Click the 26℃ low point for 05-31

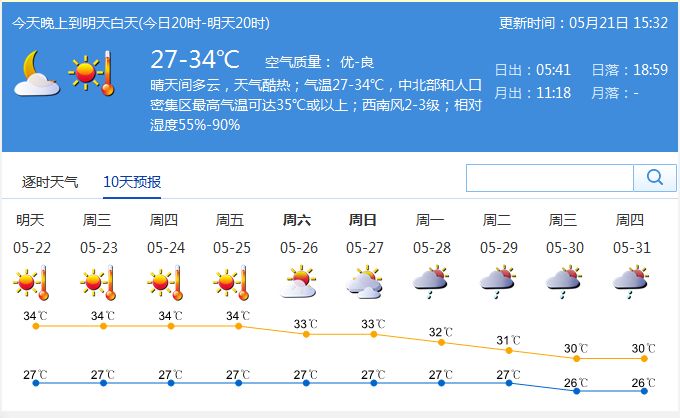644,391
